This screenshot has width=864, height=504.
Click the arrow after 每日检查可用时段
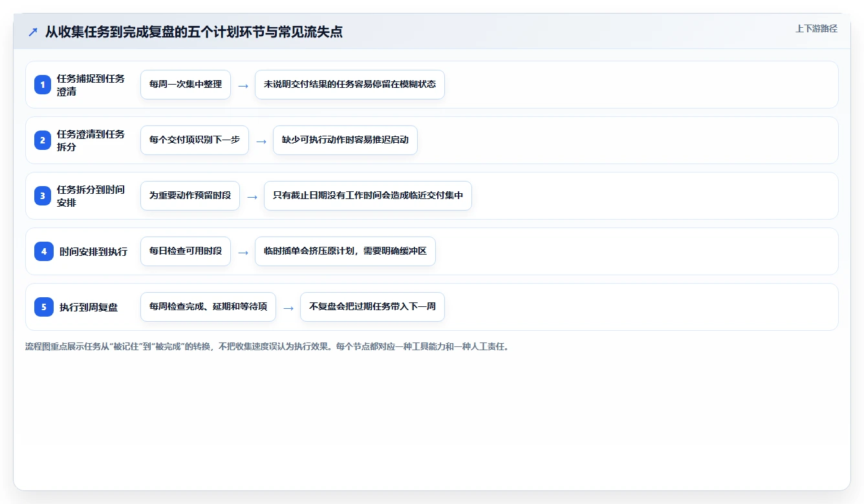[x=243, y=252]
